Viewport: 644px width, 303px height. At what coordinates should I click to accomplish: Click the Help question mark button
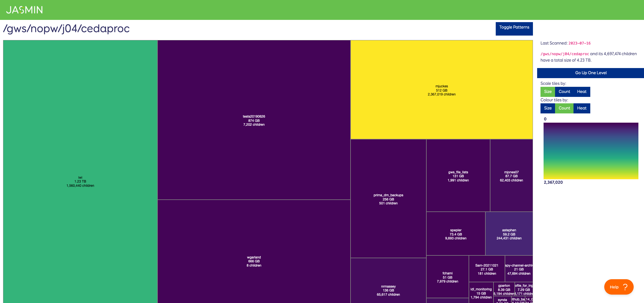pos(619,287)
